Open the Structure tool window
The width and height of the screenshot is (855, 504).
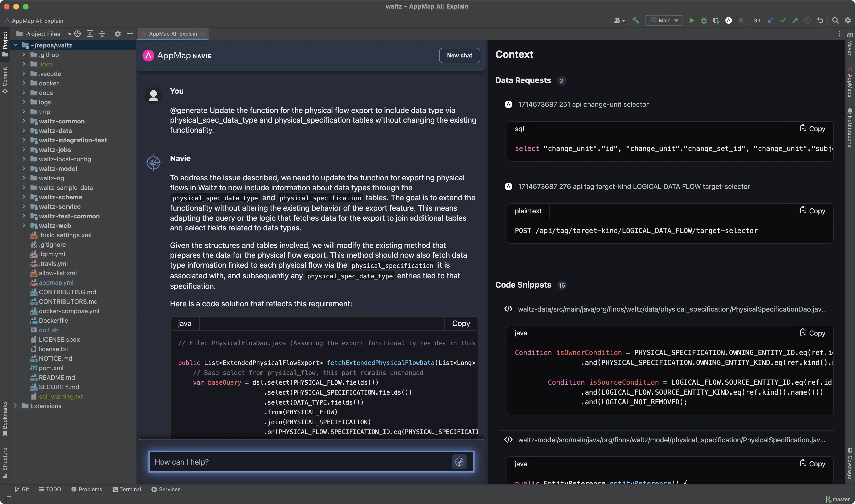pos(5,462)
